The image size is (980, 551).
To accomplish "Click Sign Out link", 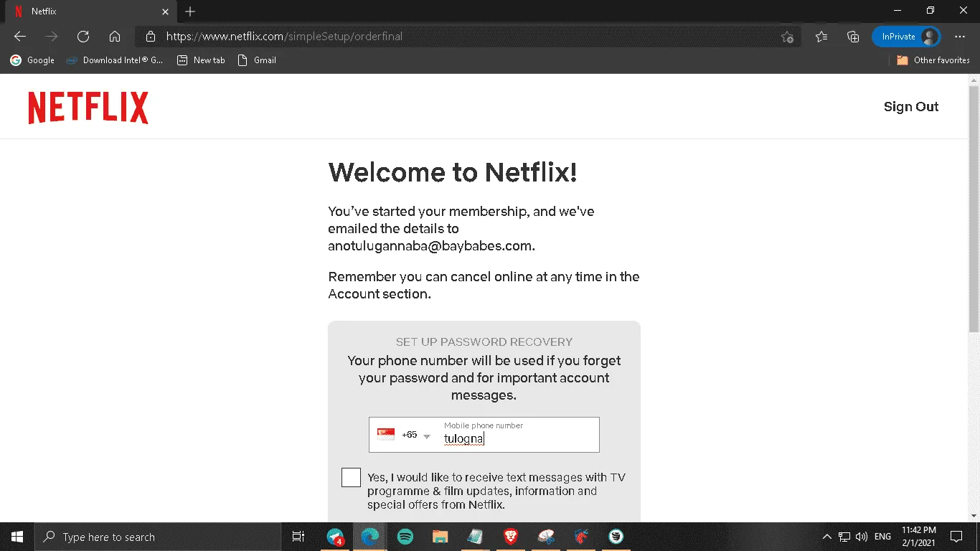I will click(x=911, y=107).
